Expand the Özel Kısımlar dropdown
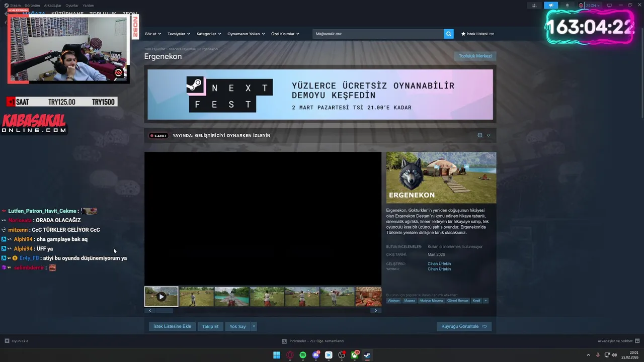Image resolution: width=644 pixels, height=362 pixels. pos(285,34)
